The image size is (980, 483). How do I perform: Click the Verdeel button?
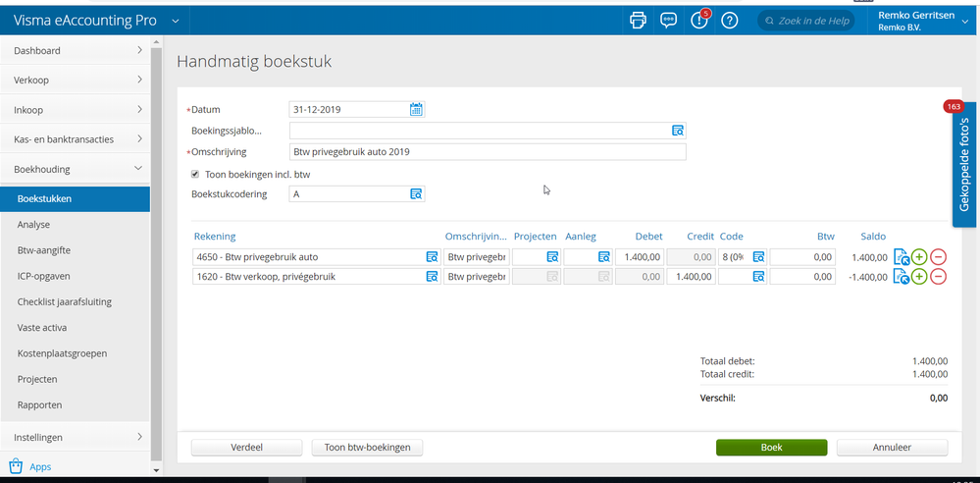pos(247,448)
